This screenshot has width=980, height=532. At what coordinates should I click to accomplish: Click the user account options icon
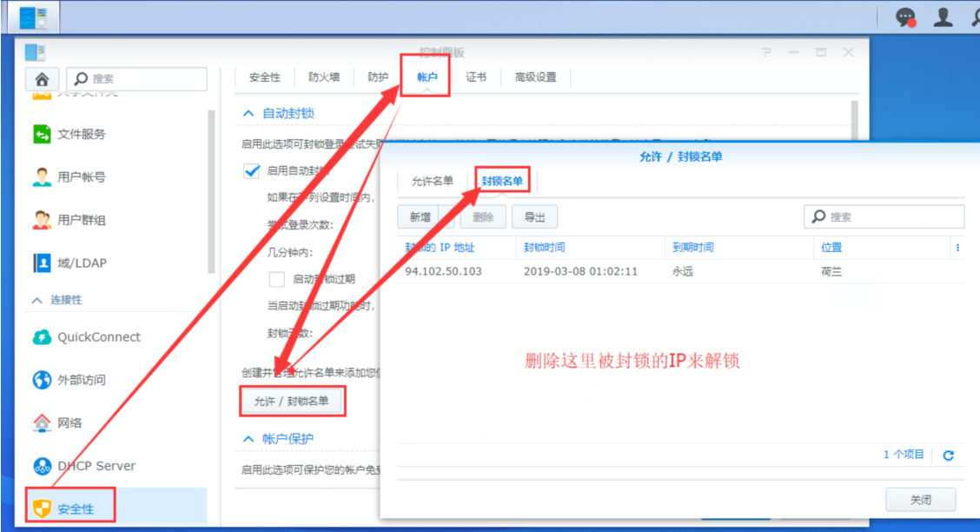944,17
